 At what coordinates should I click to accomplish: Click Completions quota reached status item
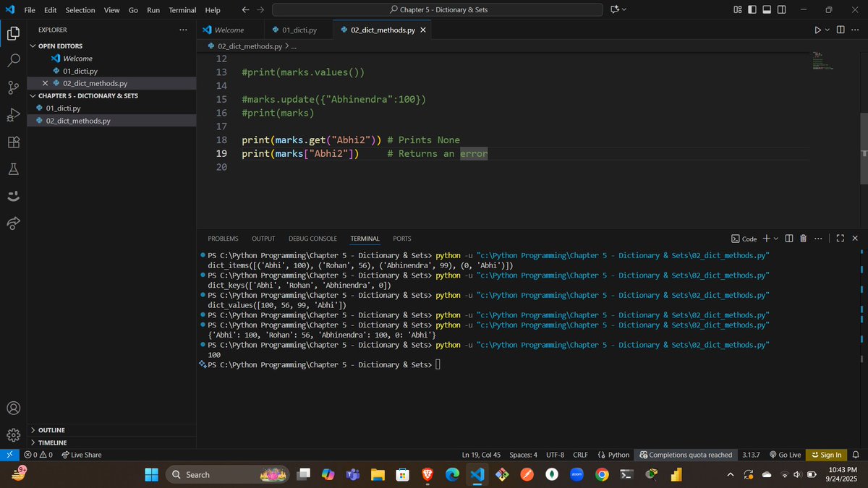tap(686, 455)
